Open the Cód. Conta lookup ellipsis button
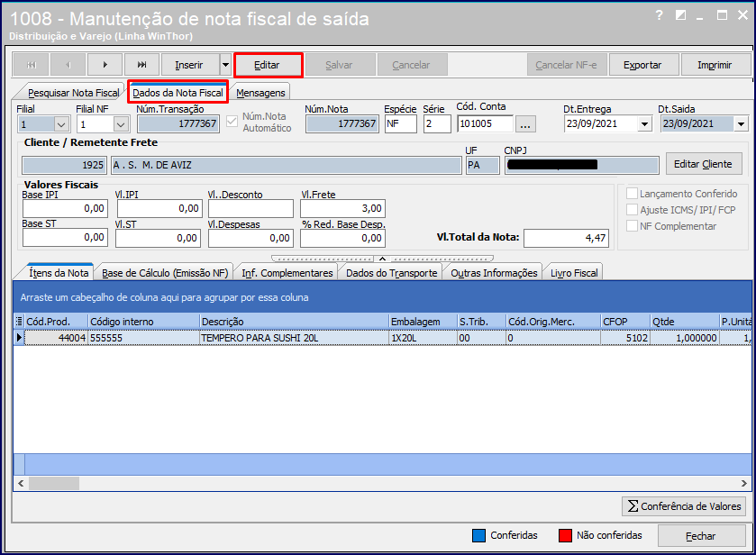 coord(525,124)
